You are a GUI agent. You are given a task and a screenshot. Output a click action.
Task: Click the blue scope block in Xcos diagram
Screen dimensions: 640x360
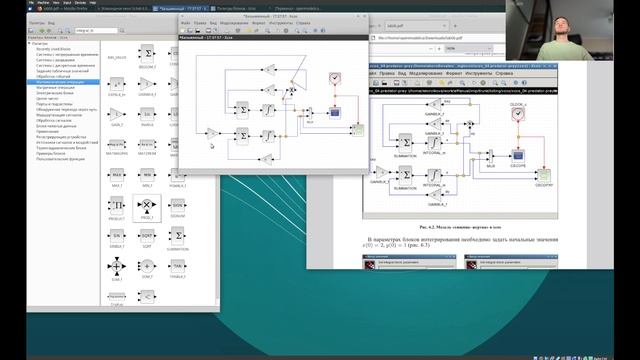[x=335, y=112]
